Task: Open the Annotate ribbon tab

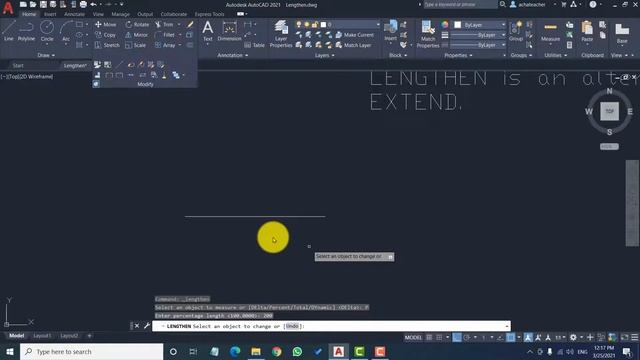Action: tap(74, 14)
